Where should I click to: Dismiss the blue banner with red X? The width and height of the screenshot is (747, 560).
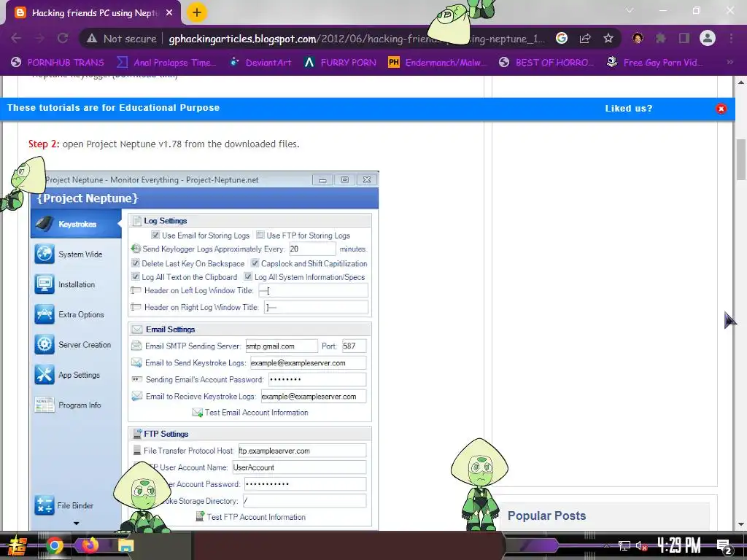721,109
